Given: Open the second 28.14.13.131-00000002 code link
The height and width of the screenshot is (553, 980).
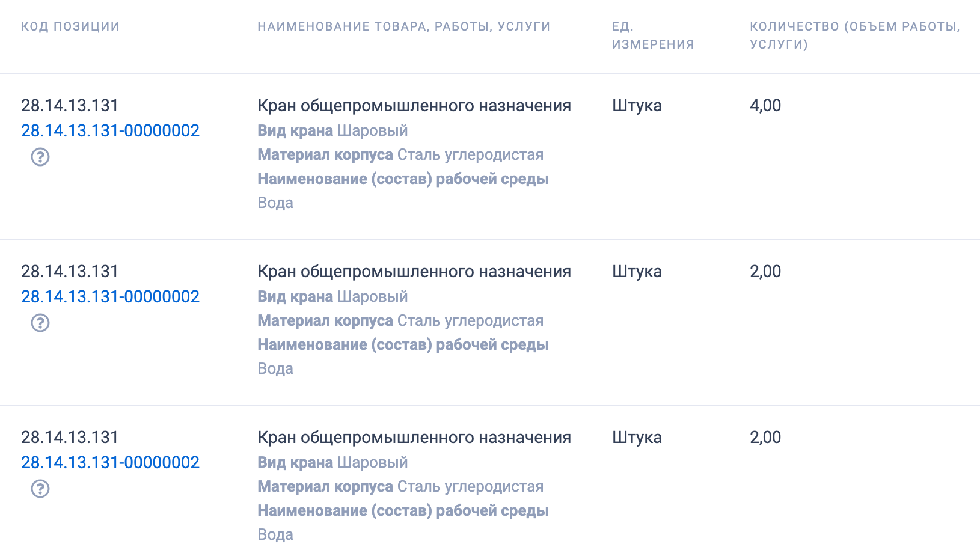Looking at the screenshot, I should tap(111, 296).
